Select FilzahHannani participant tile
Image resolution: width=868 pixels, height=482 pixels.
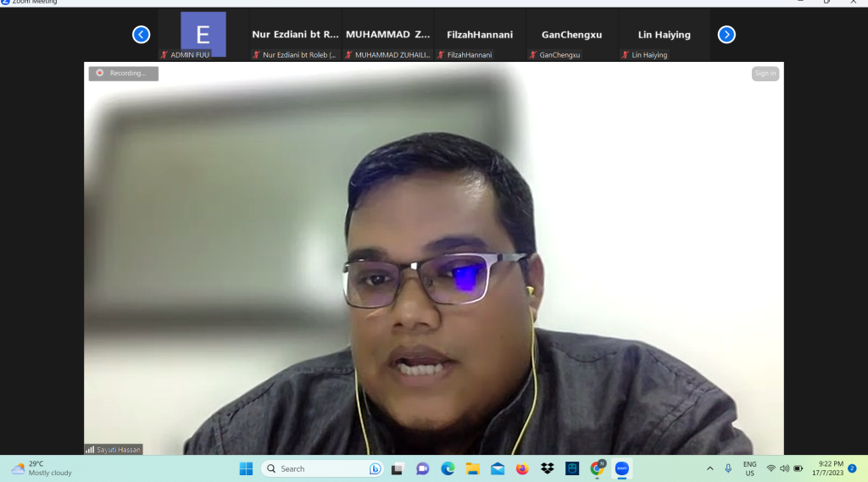click(480, 36)
